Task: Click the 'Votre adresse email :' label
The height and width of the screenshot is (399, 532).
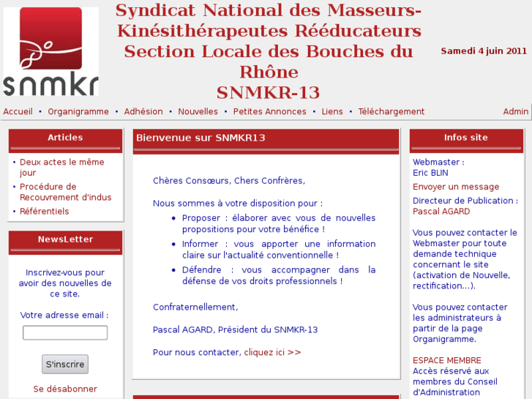Action: point(64,315)
